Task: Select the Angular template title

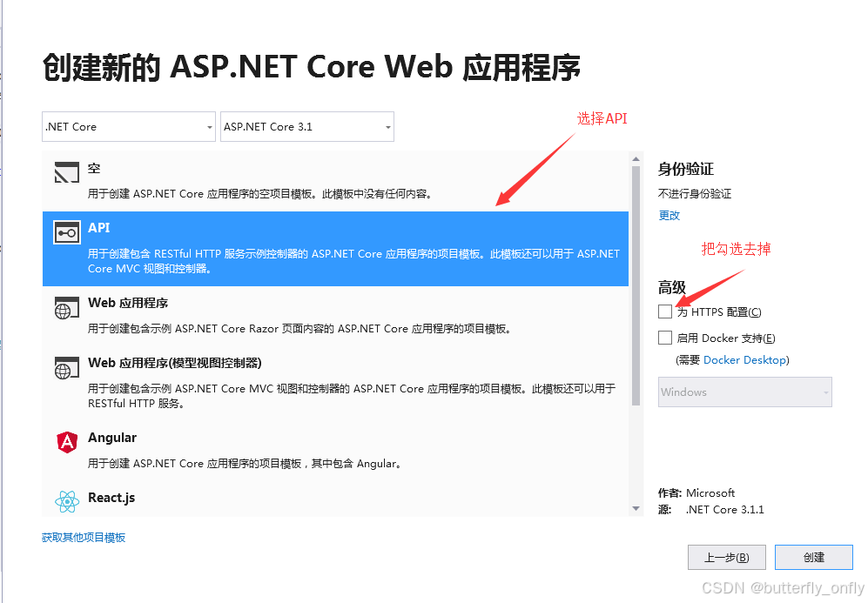Action: click(112, 438)
